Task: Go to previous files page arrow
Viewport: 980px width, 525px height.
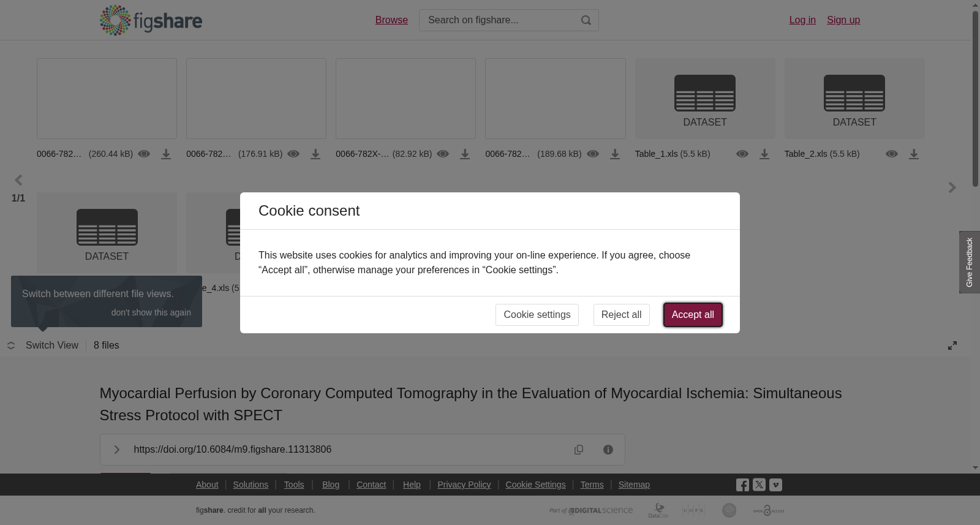Action: click(18, 180)
